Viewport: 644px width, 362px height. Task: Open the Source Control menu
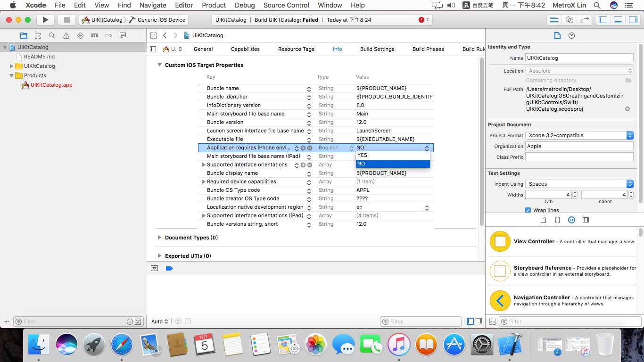click(286, 5)
